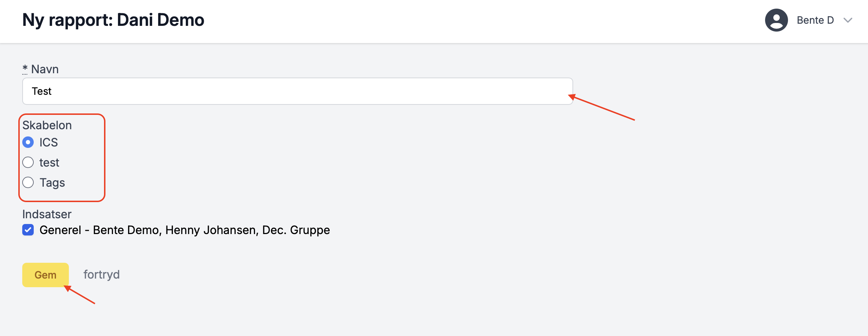
Task: Click the word Test inside Navn field
Action: (x=42, y=91)
